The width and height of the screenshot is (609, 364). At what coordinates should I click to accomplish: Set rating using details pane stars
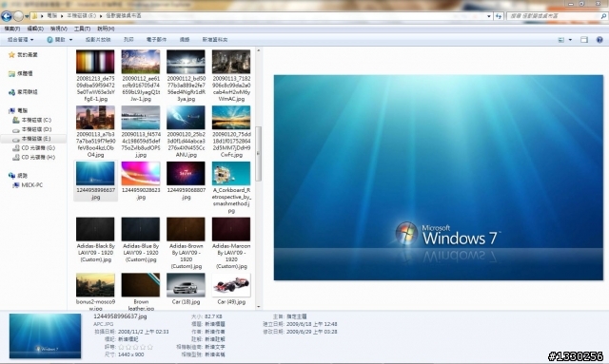(x=135, y=347)
